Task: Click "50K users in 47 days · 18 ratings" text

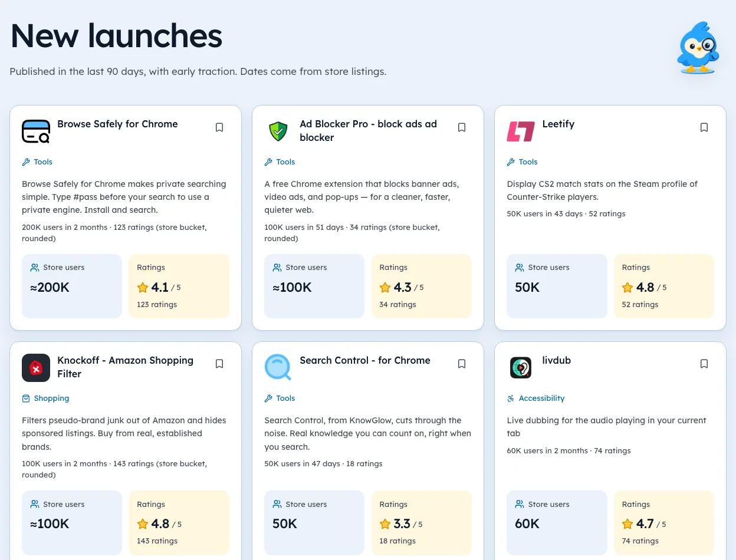Action: [x=323, y=464]
